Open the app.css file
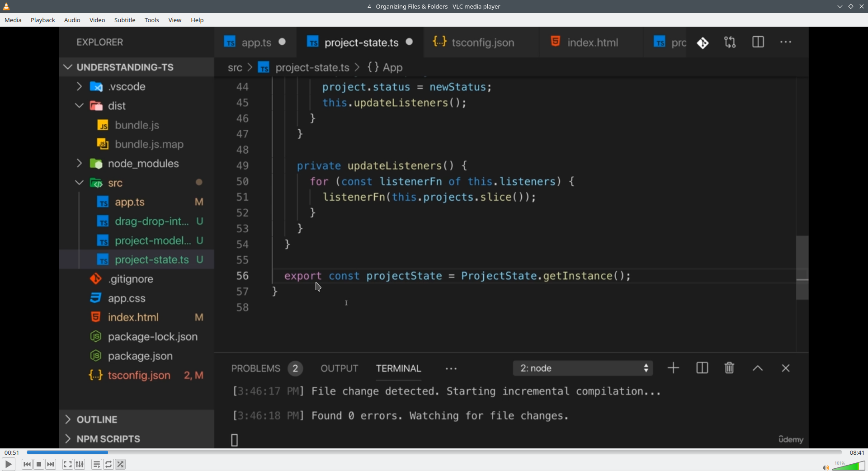Image resolution: width=868 pixels, height=471 pixels. point(137,298)
